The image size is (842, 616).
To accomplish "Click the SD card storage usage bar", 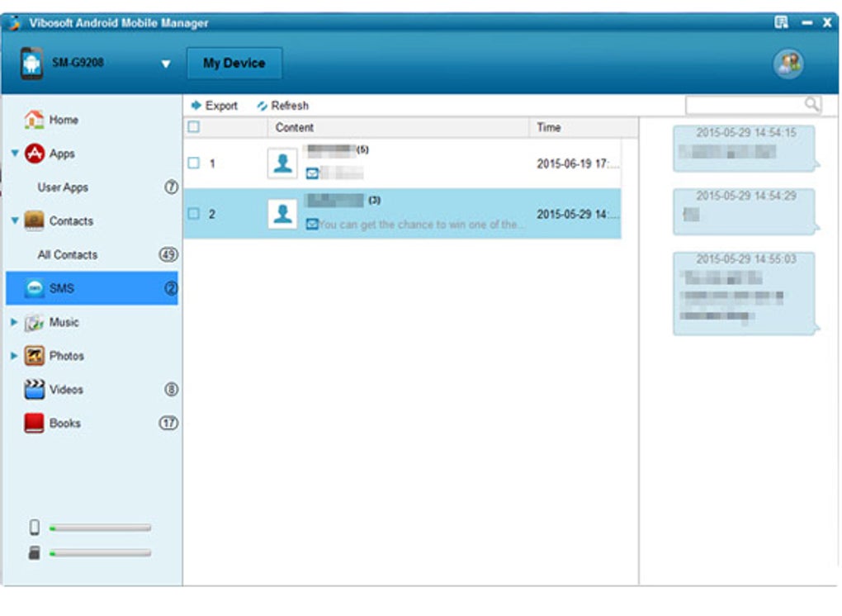I will (101, 553).
